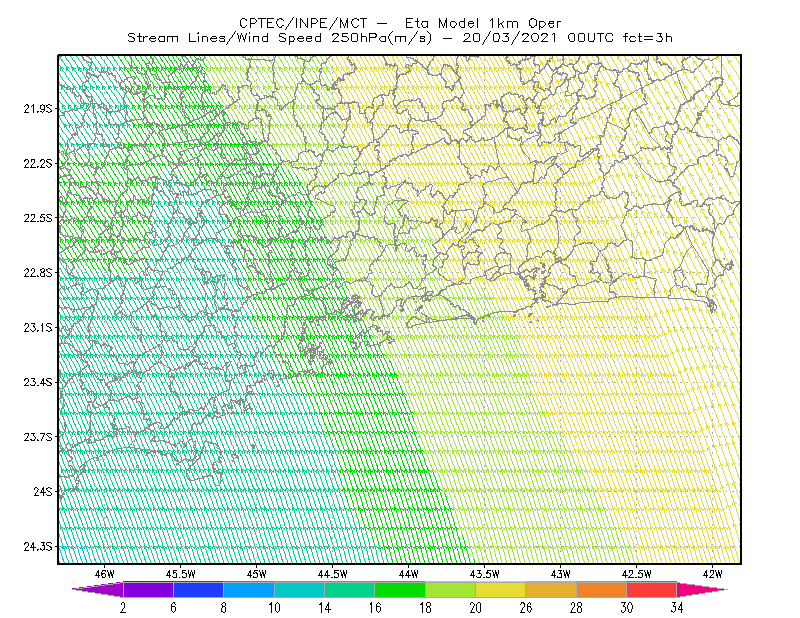Pick the teal green 14-16 legend swatch
This screenshot has width=800, height=618.
coord(349,589)
